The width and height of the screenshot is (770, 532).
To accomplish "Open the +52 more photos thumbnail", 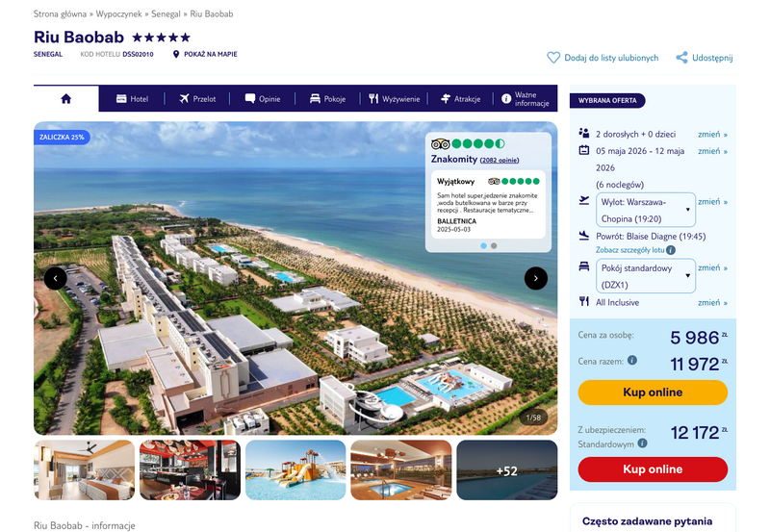I will pyautogui.click(x=507, y=470).
